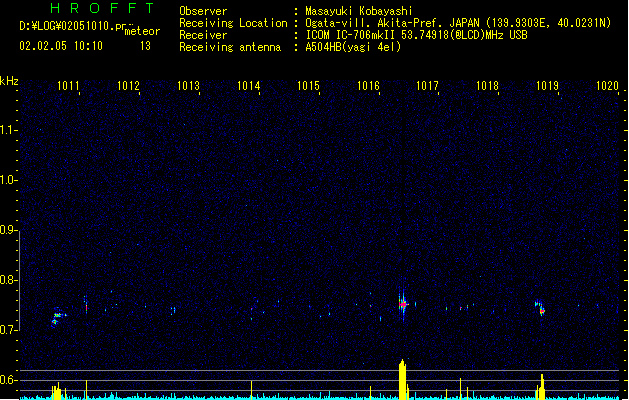Click the 1014 time axis label
The width and height of the screenshot is (629, 400).
pyautogui.click(x=248, y=85)
